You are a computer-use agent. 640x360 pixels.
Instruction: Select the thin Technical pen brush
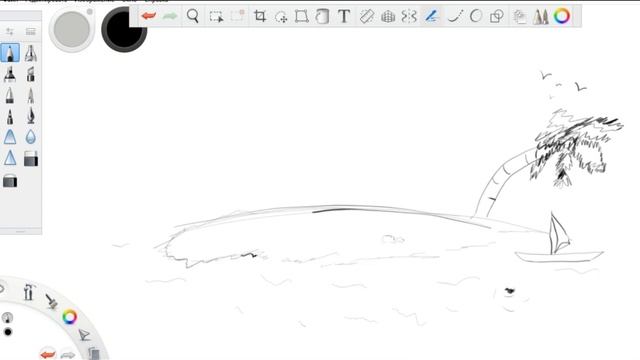[x=31, y=96]
